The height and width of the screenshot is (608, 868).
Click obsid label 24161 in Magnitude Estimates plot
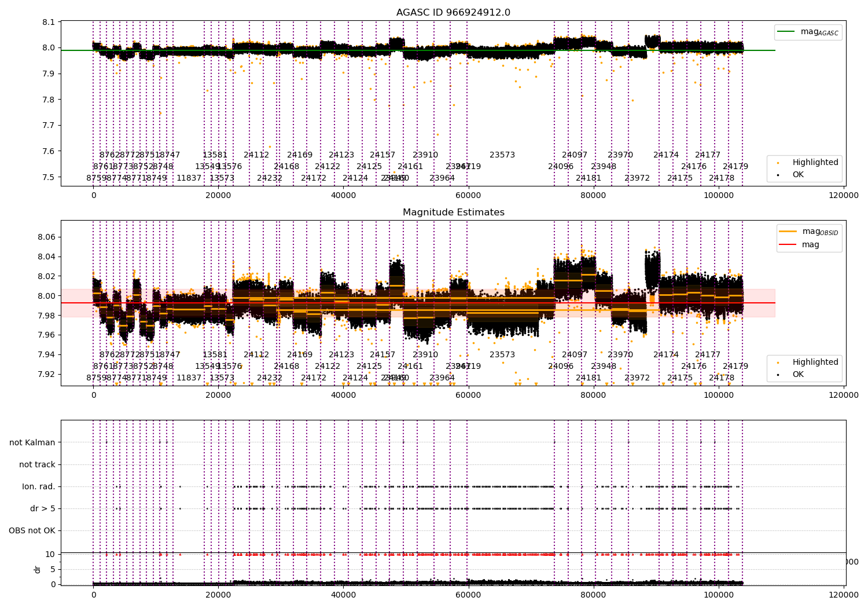[x=410, y=367]
